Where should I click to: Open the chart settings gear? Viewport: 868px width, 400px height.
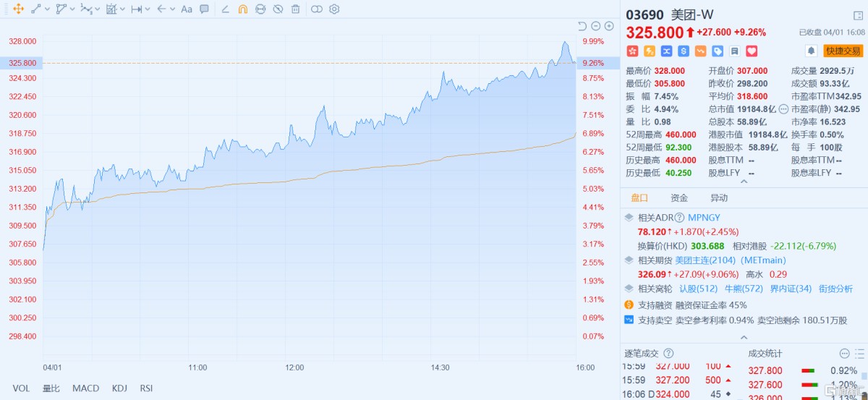pyautogui.click(x=334, y=9)
